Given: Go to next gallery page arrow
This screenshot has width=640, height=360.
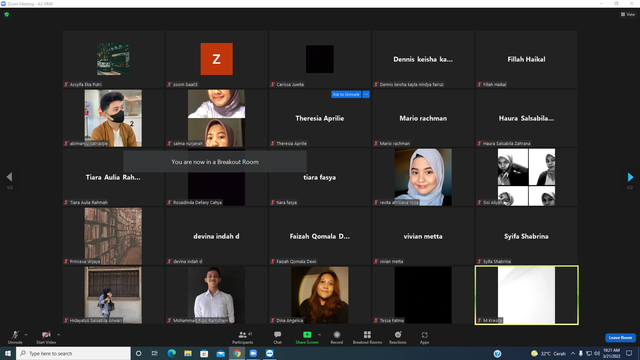Looking at the screenshot, I should (630, 177).
